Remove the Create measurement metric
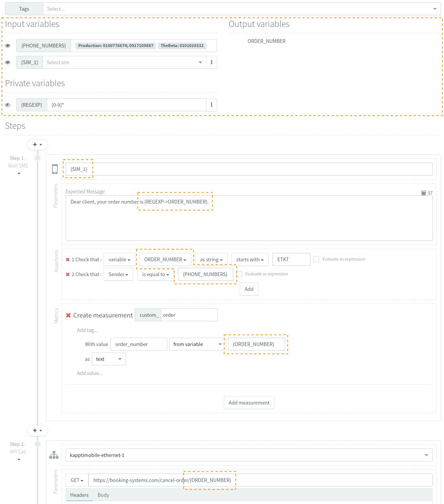The image size is (444, 504). (x=68, y=315)
